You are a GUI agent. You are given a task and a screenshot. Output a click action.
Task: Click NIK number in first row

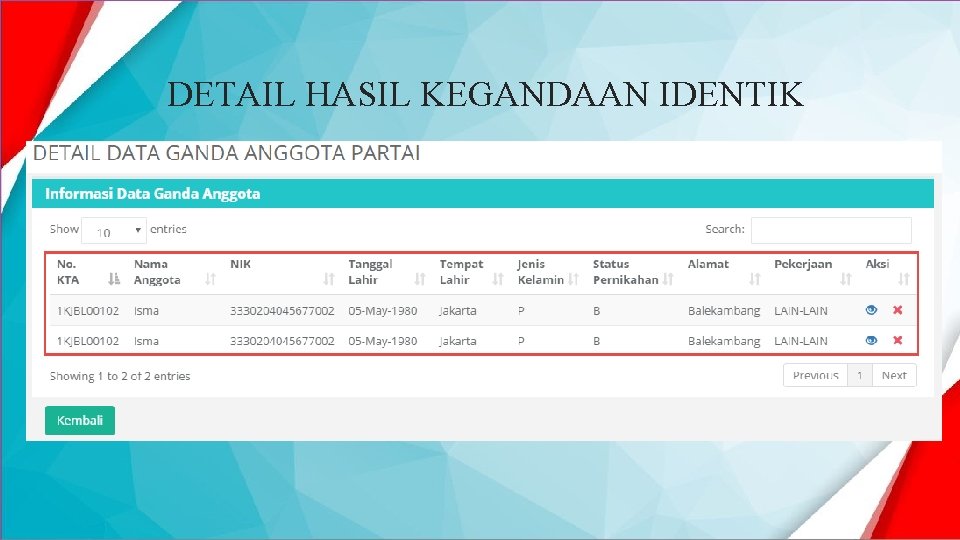pos(282,310)
